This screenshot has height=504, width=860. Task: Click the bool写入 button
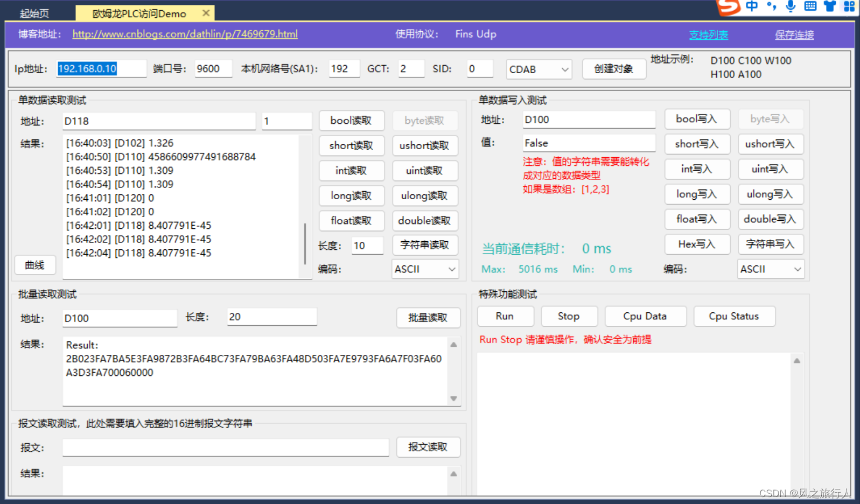[697, 119]
